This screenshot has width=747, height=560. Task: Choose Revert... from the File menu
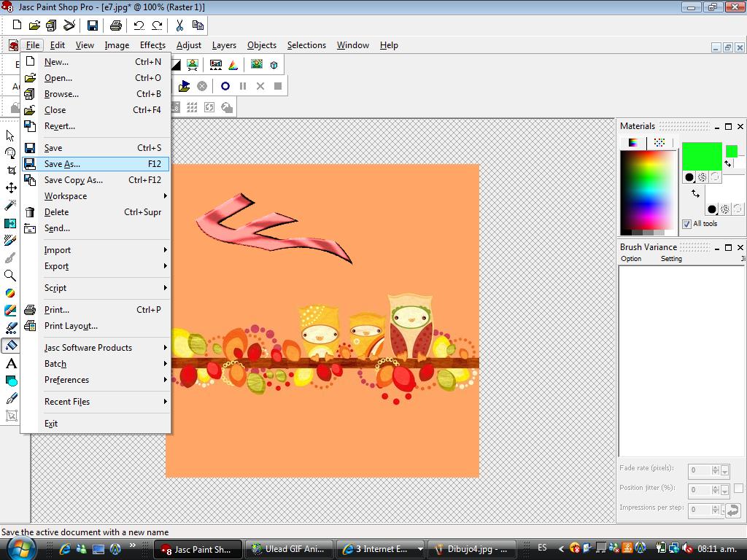point(96,126)
